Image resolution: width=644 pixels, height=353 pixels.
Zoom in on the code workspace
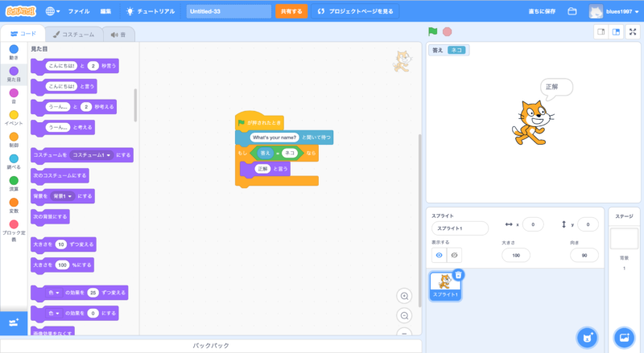coord(405,296)
